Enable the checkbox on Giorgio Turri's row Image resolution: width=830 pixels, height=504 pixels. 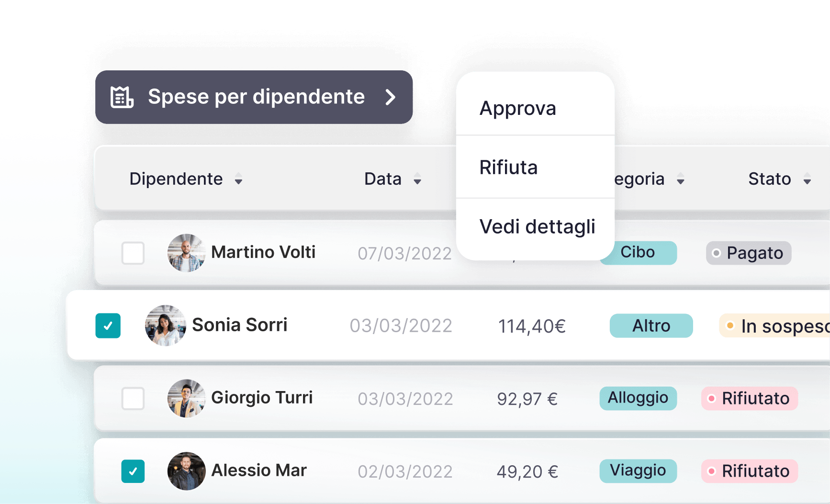pyautogui.click(x=133, y=398)
